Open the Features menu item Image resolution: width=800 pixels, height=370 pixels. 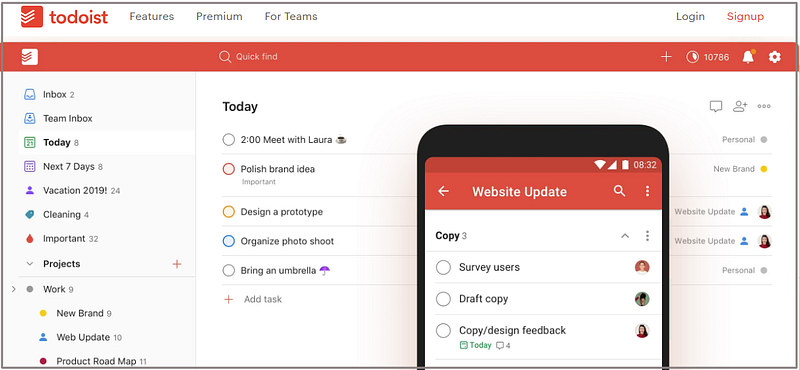(152, 16)
